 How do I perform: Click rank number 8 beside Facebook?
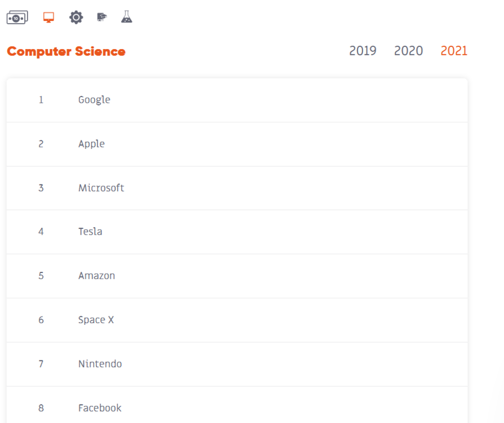tap(41, 408)
